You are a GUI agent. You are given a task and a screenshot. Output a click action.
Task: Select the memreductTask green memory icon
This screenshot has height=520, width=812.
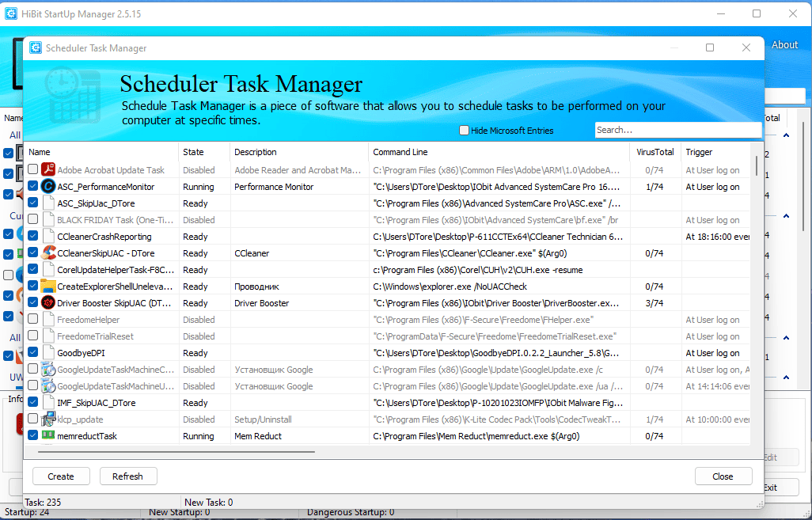pyautogui.click(x=48, y=435)
